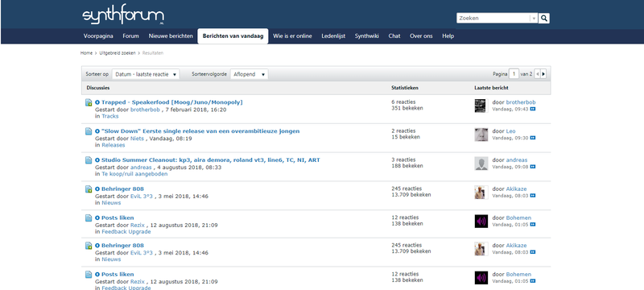Go to last post at 09:08 icon
Screen dimensions: 644x290
click(533, 167)
